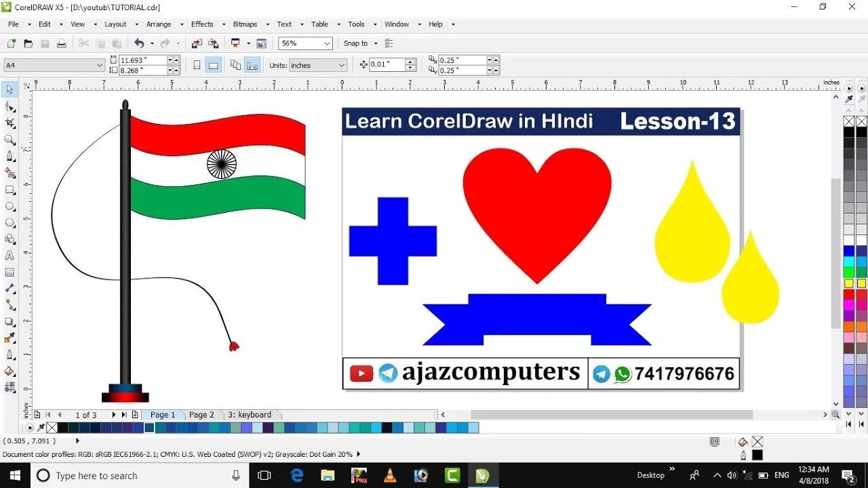Click the Open file icon
The image size is (868, 488).
[28, 43]
